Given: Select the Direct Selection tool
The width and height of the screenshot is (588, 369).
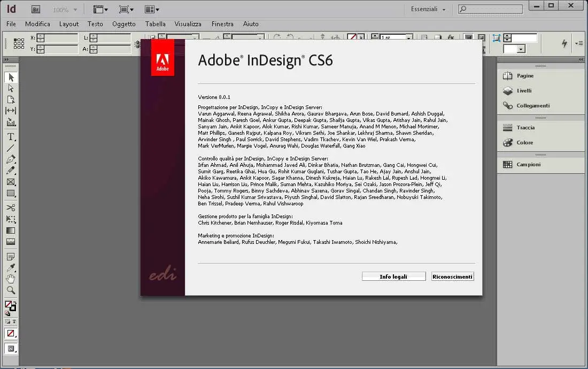Looking at the screenshot, I should click(11, 88).
